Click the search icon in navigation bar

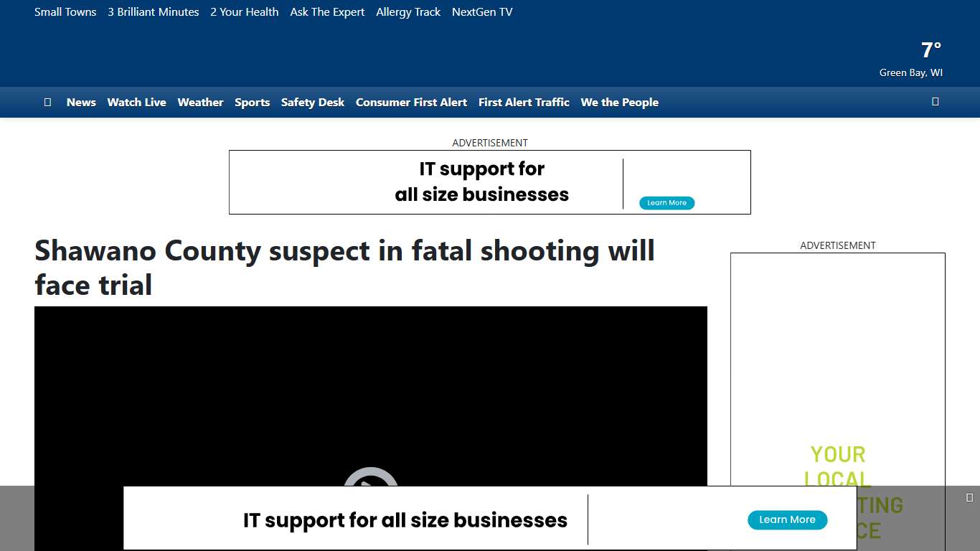935,102
